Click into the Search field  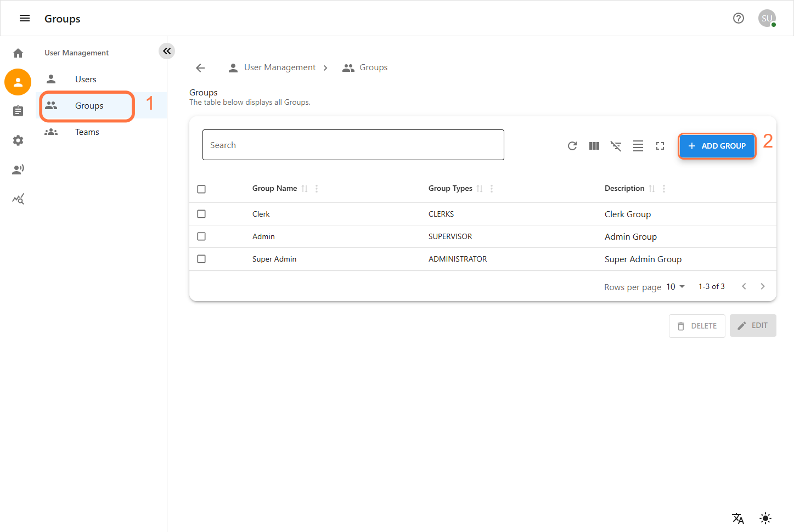coord(353,145)
